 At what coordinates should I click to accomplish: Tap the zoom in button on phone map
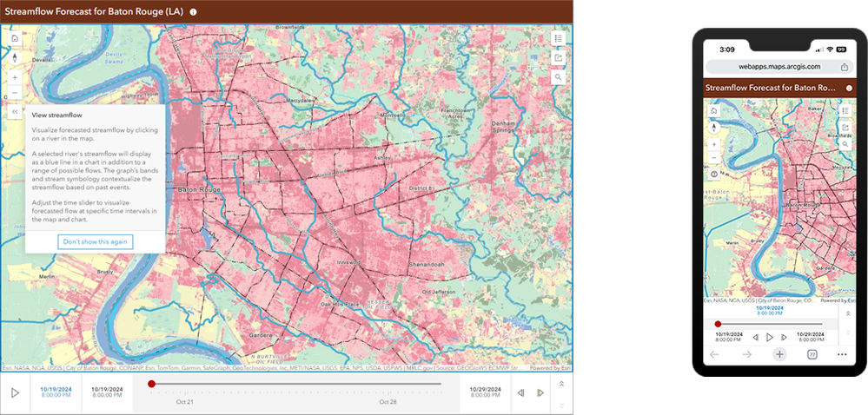point(714,144)
